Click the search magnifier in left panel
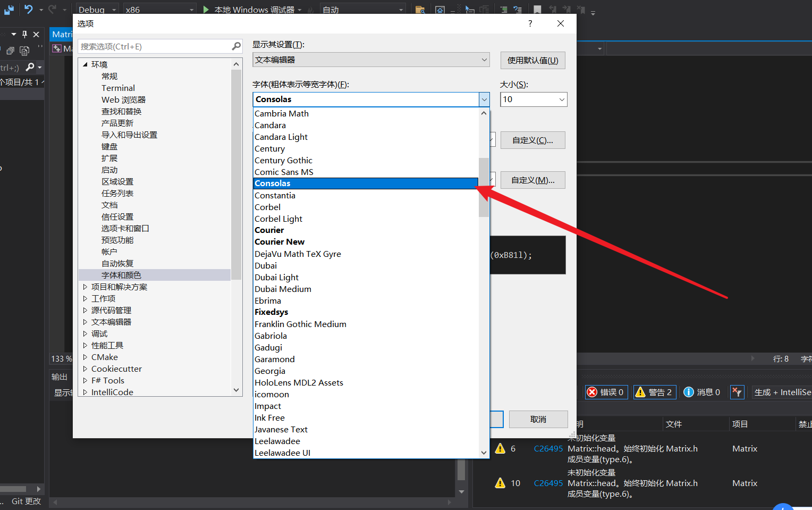812x510 pixels. point(30,67)
